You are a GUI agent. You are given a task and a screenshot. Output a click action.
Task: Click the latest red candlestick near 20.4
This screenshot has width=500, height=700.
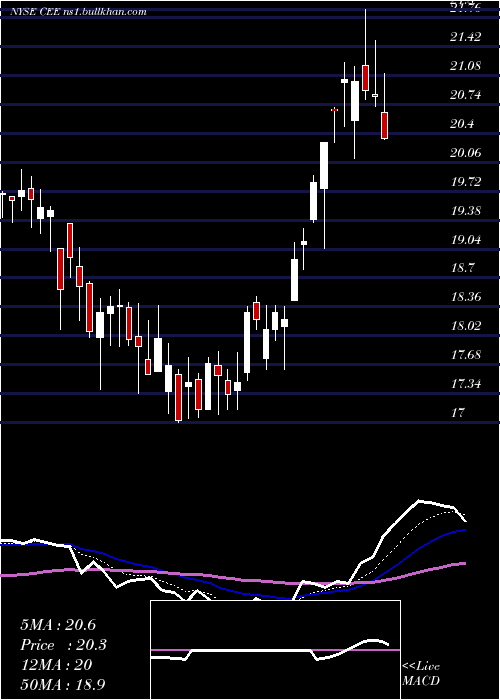(x=384, y=125)
